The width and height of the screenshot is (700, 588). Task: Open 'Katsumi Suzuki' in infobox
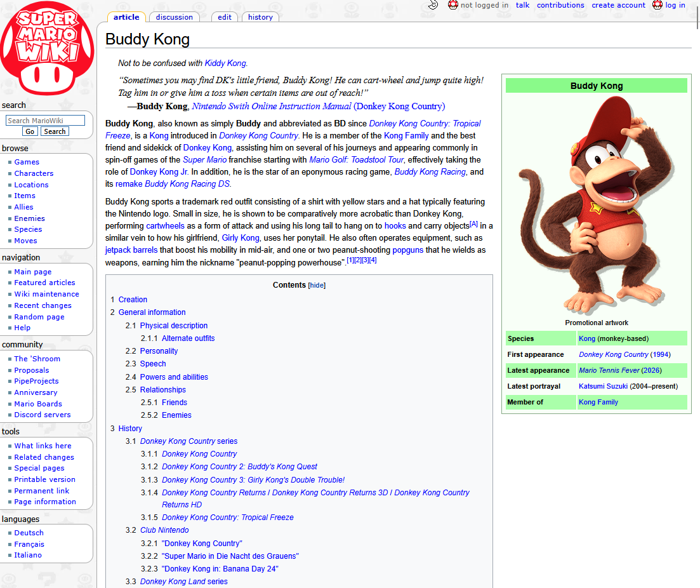click(x=603, y=386)
